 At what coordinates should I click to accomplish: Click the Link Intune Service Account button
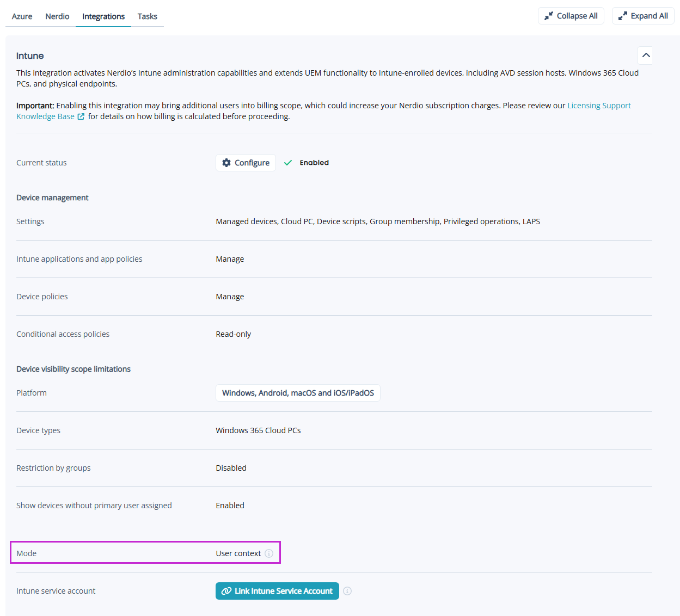pyautogui.click(x=277, y=591)
